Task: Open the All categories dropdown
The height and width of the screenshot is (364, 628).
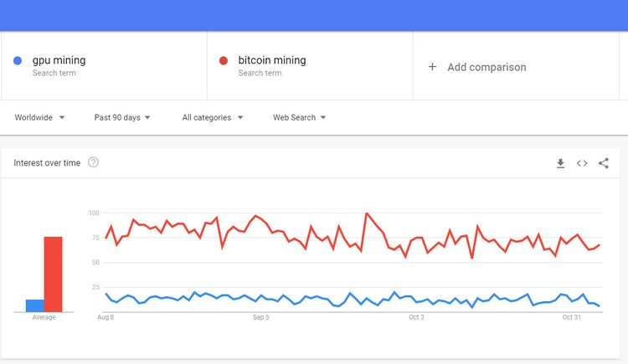Action: (213, 117)
